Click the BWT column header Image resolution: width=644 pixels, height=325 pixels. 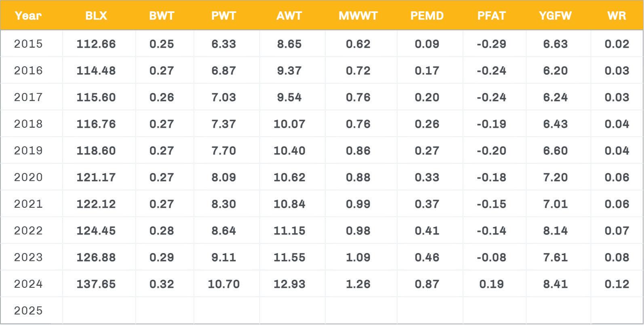click(162, 16)
